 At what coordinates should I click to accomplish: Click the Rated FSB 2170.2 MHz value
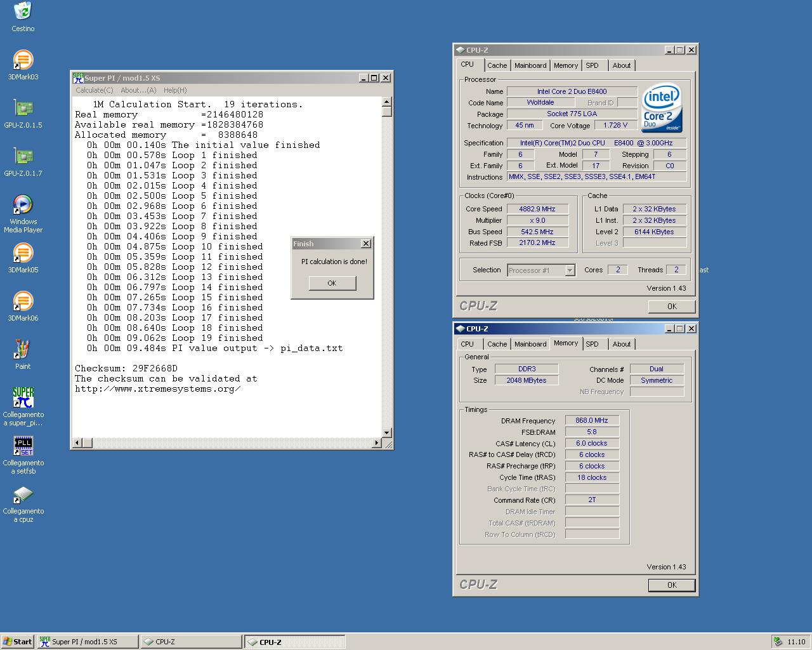[x=537, y=243]
